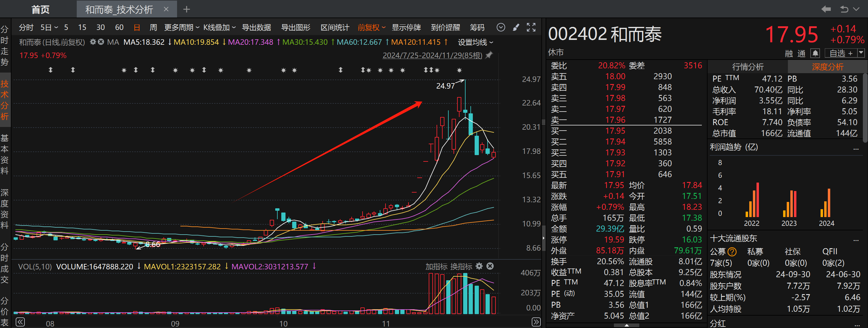Click the price alert bell icon
This screenshot has width=868, height=328.
[x=815, y=53]
